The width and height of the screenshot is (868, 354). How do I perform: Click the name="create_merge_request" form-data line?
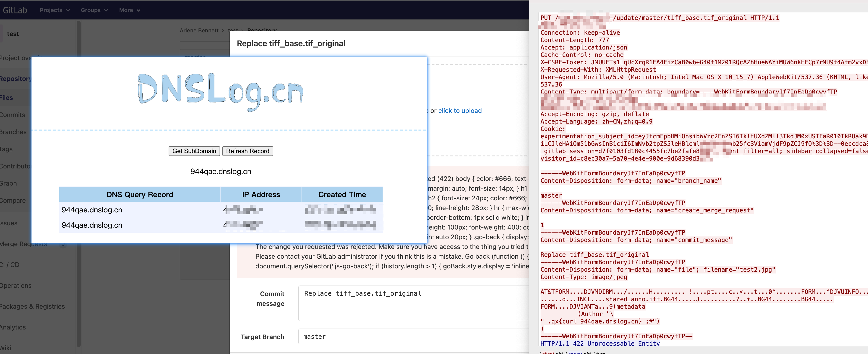coord(647,210)
